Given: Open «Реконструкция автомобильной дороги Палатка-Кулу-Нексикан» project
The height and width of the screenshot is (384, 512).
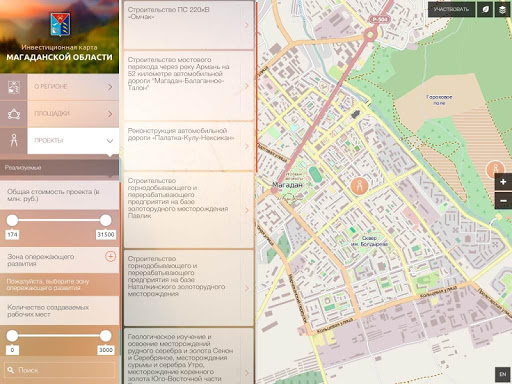Looking at the screenshot, I should coord(189,146).
